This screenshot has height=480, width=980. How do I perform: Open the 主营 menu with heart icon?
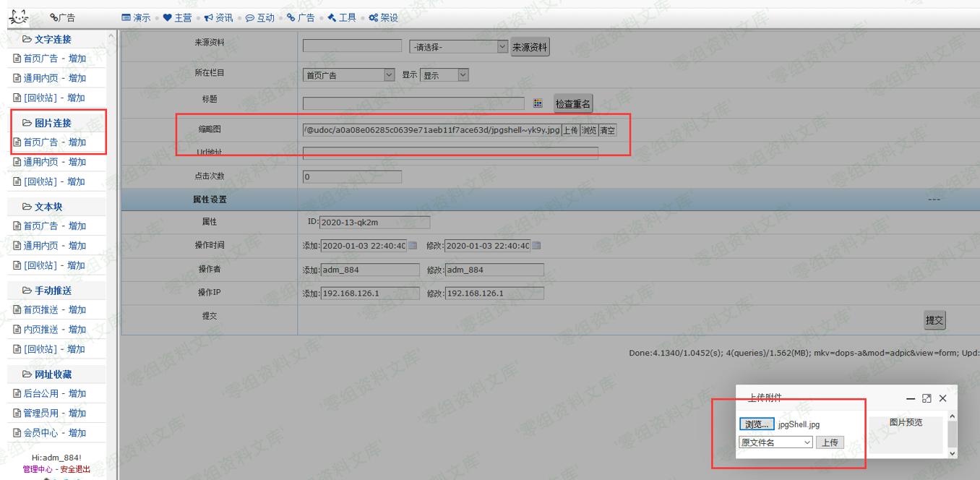pos(177,17)
